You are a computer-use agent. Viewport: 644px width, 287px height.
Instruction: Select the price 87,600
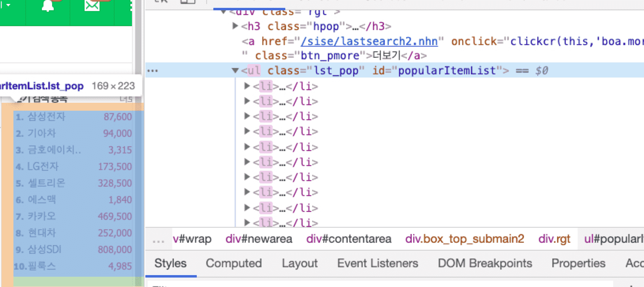118,117
